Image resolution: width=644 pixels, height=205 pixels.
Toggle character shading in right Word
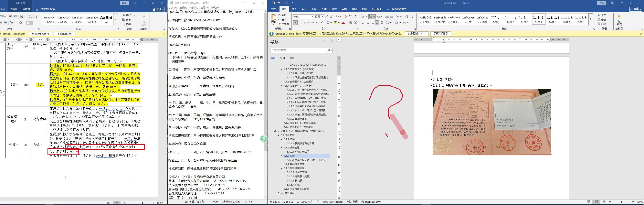coord(351,23)
